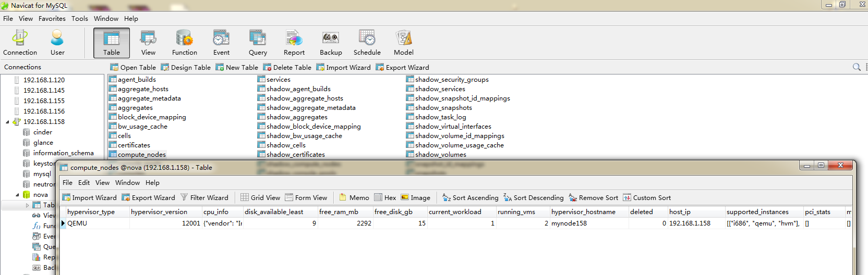
Task: Select connection 192.168.1.145 in tree
Action: coord(44,90)
